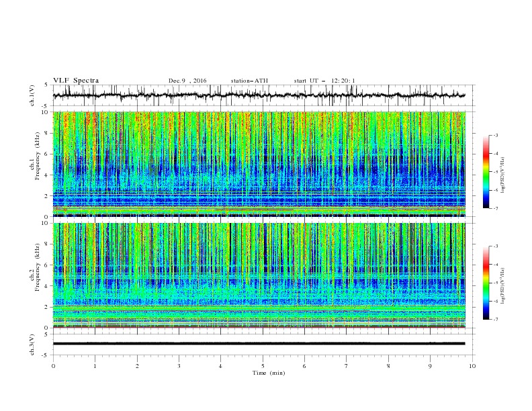Click the time axis tick label '8'
The width and height of the screenshot is (532, 411).
(x=388, y=366)
